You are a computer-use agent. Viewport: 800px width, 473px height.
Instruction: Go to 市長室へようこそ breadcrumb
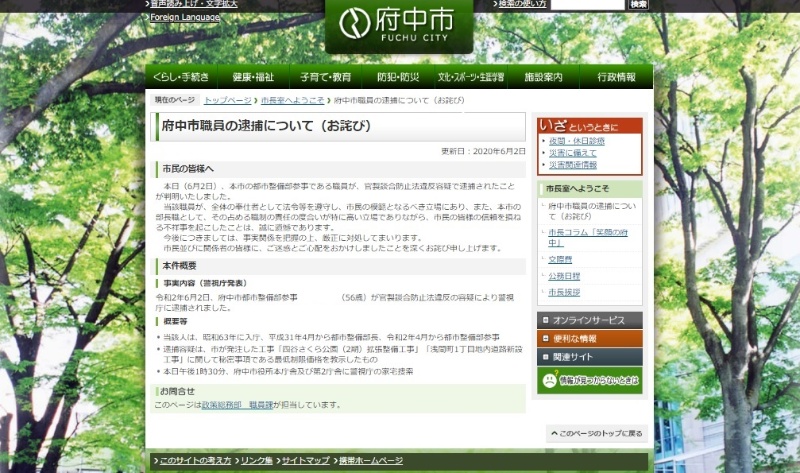coord(292,101)
